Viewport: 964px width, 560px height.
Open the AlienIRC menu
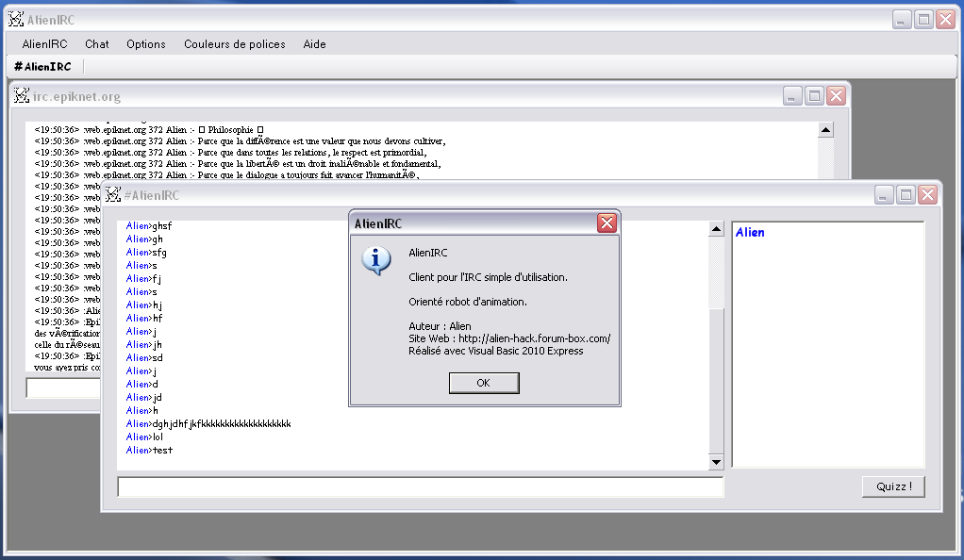click(45, 44)
